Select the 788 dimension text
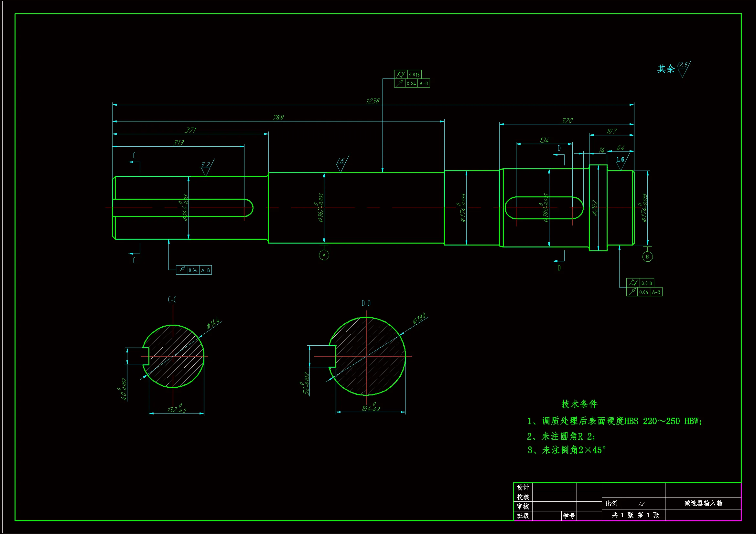Screen dimensions: 756x534 (278, 118)
